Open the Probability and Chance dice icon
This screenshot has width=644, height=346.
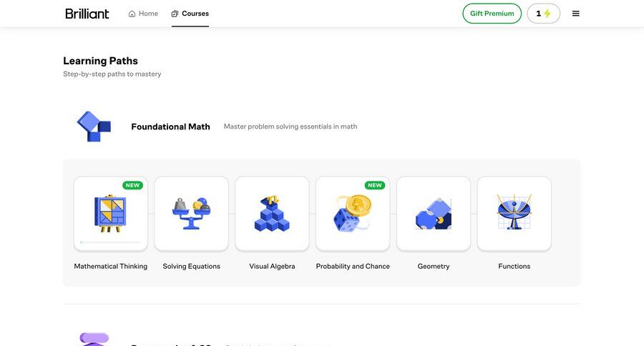point(353,213)
